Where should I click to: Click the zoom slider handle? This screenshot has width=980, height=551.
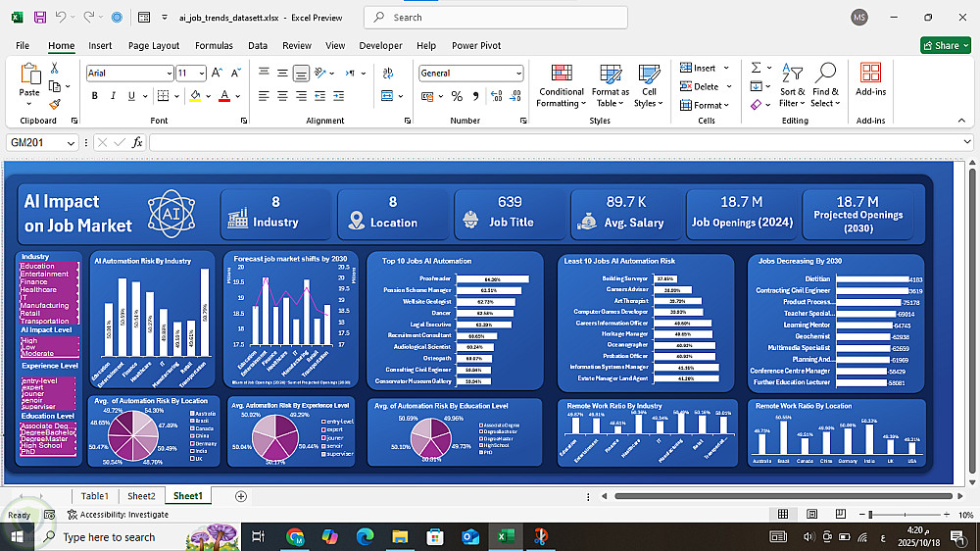click(x=870, y=514)
